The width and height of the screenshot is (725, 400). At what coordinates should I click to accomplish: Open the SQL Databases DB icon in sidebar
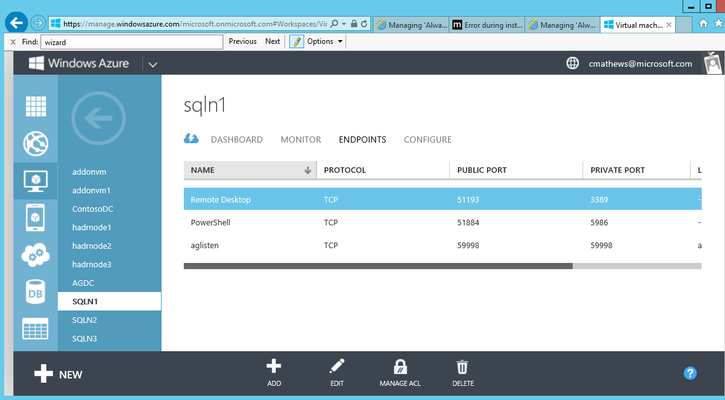coord(36,292)
